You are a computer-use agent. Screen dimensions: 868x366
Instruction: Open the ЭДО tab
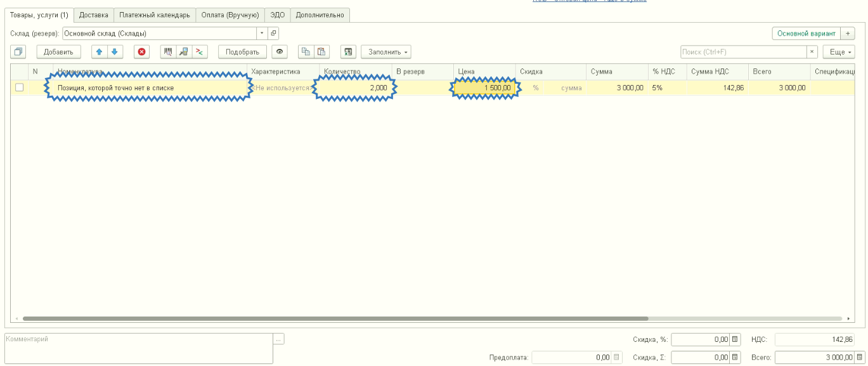click(278, 15)
